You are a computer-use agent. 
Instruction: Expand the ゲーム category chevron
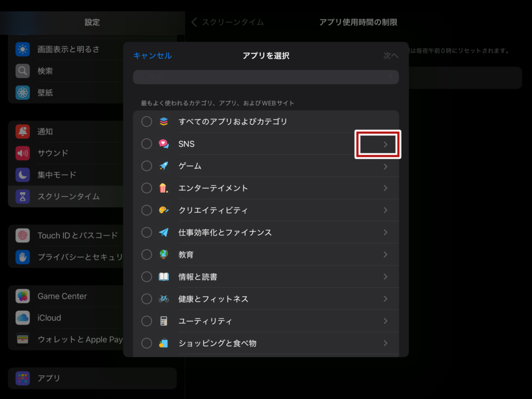(x=385, y=166)
